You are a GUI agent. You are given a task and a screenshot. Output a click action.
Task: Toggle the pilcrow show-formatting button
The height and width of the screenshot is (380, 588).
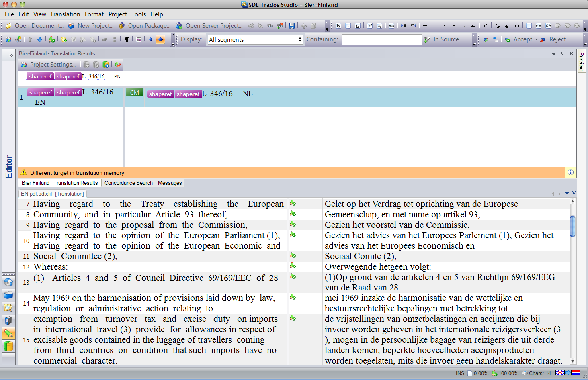tap(127, 39)
